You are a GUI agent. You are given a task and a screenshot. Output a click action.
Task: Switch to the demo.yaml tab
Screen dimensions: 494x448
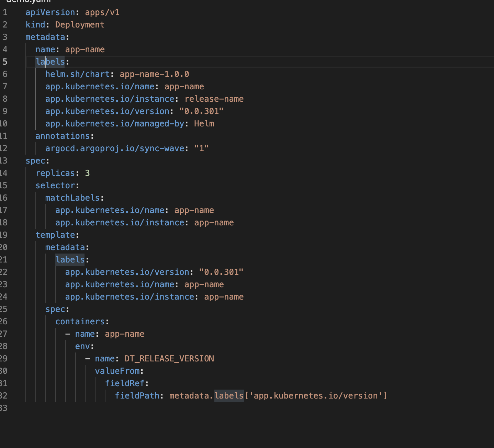click(27, 2)
